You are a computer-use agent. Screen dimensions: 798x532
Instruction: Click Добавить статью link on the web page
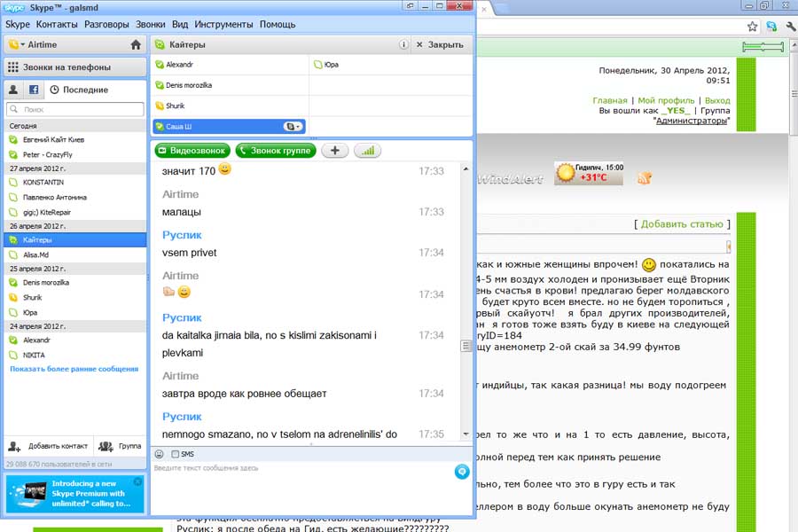tap(682, 224)
